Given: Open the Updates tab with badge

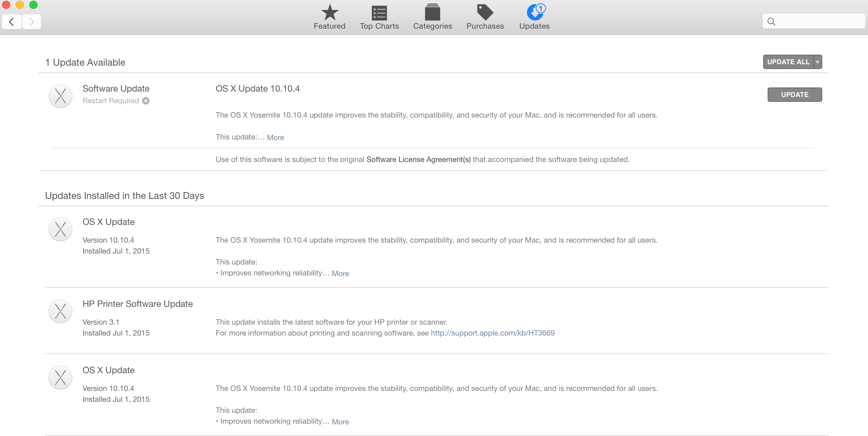Looking at the screenshot, I should click(x=534, y=17).
